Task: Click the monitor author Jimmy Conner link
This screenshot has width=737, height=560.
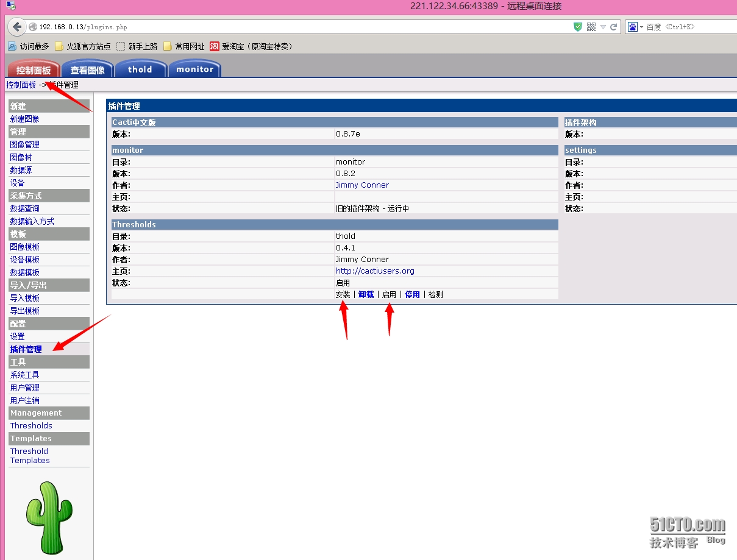Action: coord(362,185)
